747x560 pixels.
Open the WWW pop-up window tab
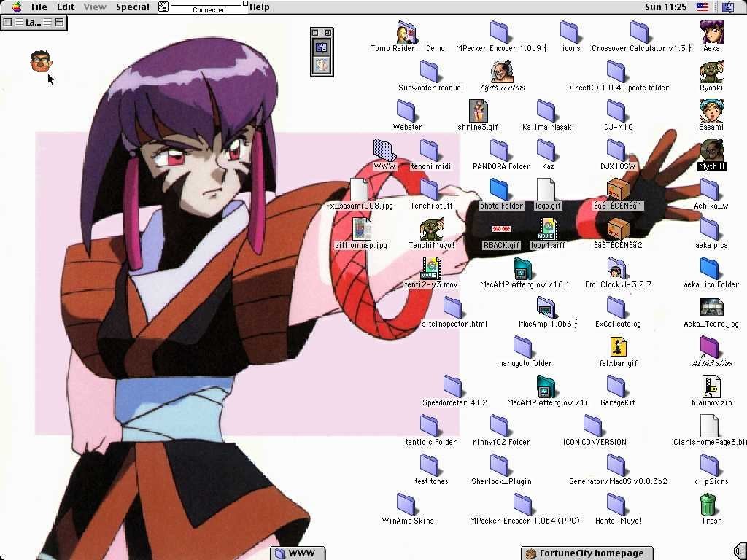(x=298, y=553)
